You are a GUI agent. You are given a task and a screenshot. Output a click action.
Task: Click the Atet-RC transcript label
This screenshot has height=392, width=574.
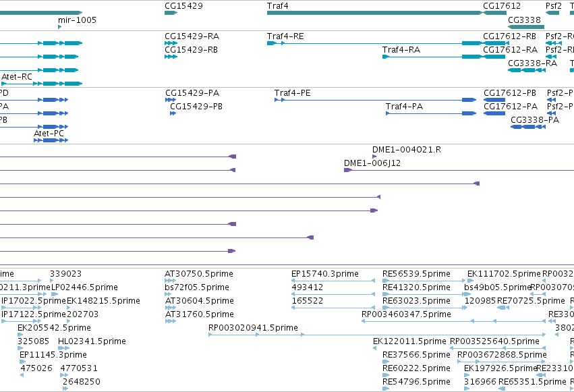[x=16, y=77]
